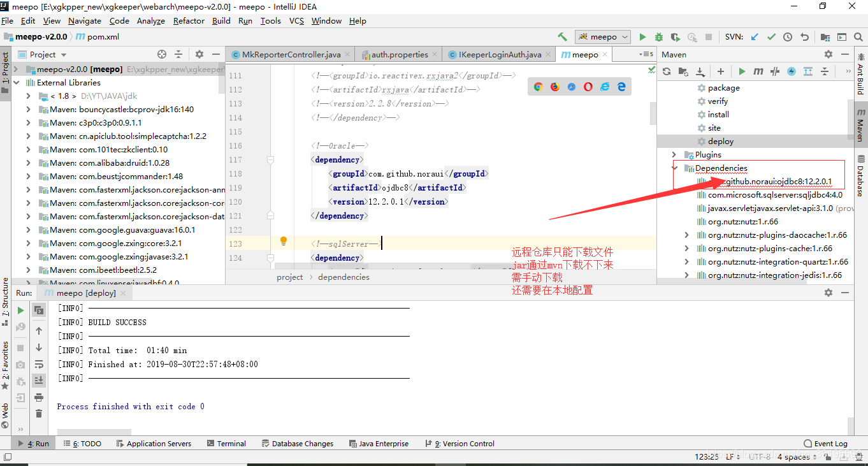Expand Maven: com.alibaba:druid:1.0.28 library
This screenshot has width=868, height=466.
29,163
